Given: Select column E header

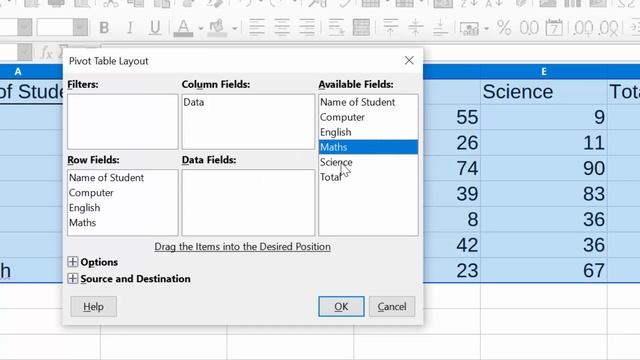Looking at the screenshot, I should point(544,71).
